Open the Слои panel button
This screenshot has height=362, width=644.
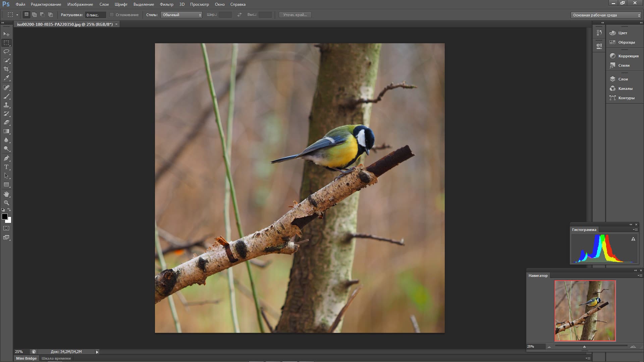pyautogui.click(x=623, y=79)
